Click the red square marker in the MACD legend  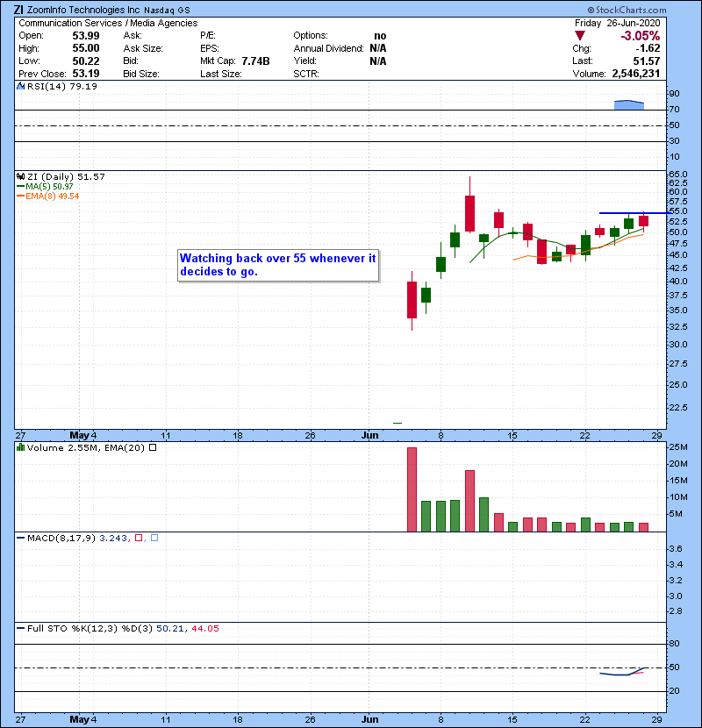(x=139, y=538)
